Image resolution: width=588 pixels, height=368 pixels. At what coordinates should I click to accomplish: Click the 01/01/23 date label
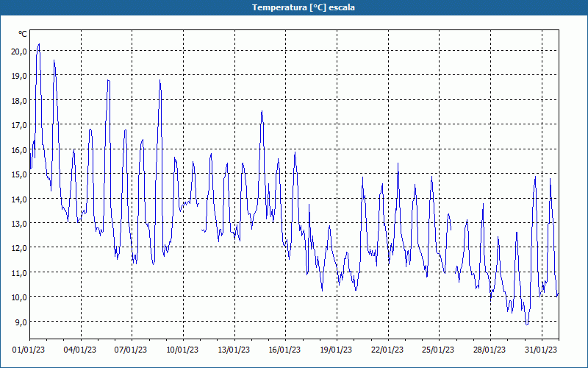(29, 350)
